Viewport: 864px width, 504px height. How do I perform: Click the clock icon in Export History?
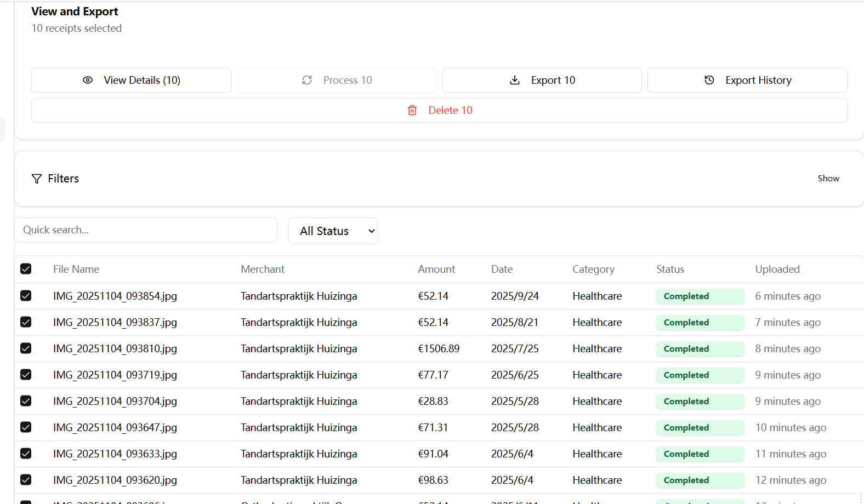pyautogui.click(x=709, y=80)
